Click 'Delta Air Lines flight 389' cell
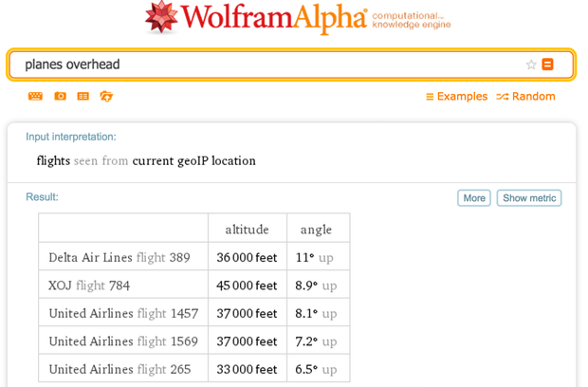588x387 pixels. point(123,256)
